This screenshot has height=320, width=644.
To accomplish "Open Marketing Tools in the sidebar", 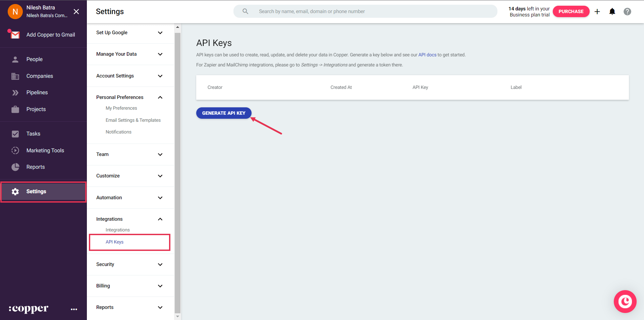I will pos(45,151).
